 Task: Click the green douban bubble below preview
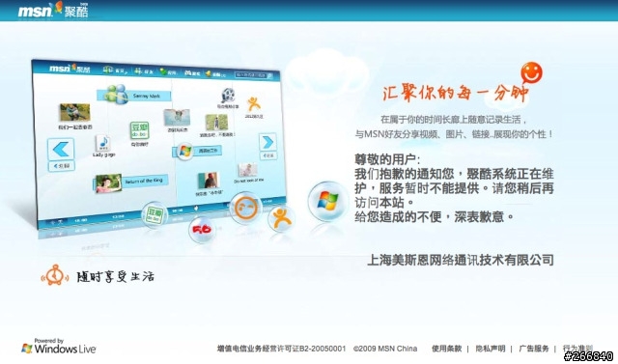(154, 215)
